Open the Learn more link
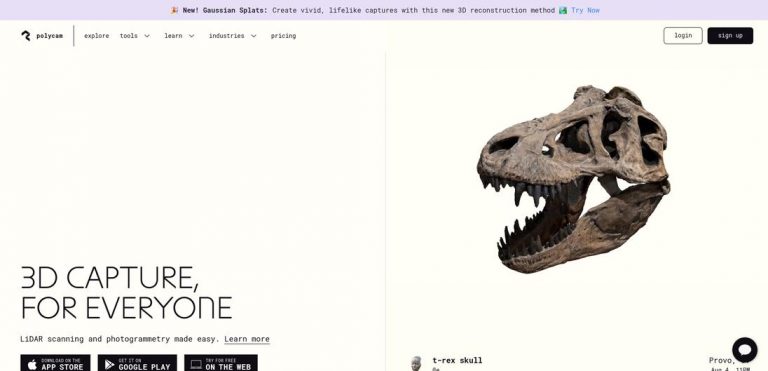 click(247, 339)
